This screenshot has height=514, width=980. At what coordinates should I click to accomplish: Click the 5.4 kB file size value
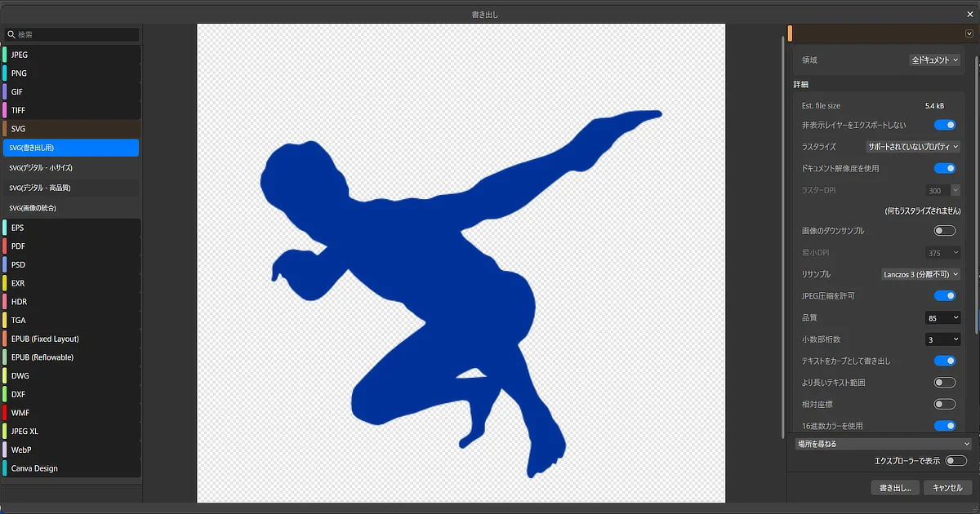point(934,106)
